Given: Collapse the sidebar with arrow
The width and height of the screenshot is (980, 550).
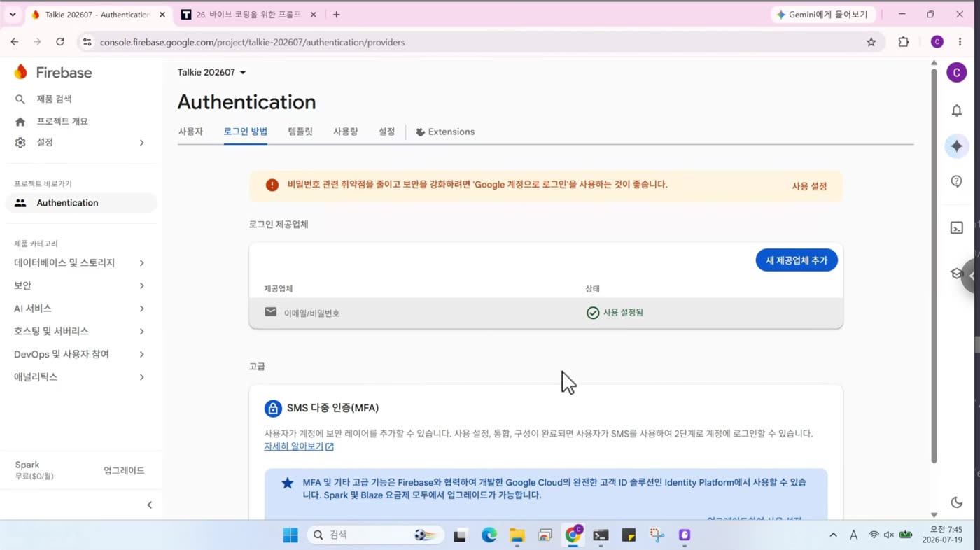Looking at the screenshot, I should 149,505.
